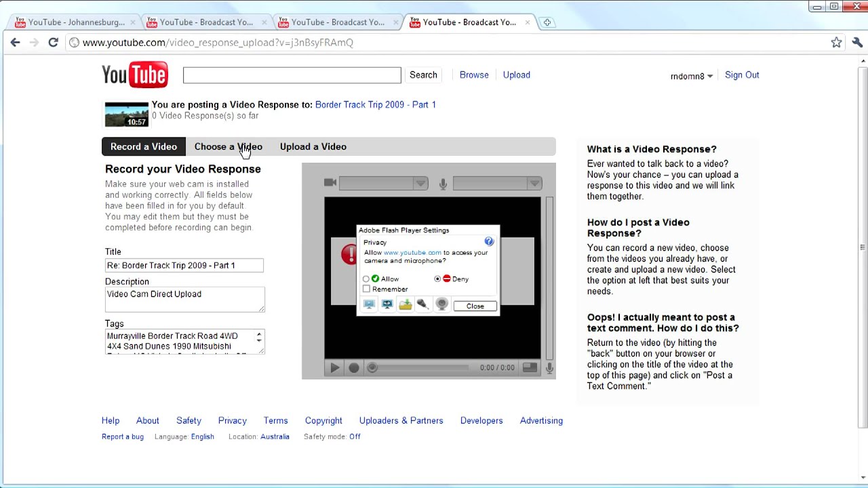This screenshot has width=868, height=488.
Task: Click the video camera icon above recorder
Action: point(330,182)
